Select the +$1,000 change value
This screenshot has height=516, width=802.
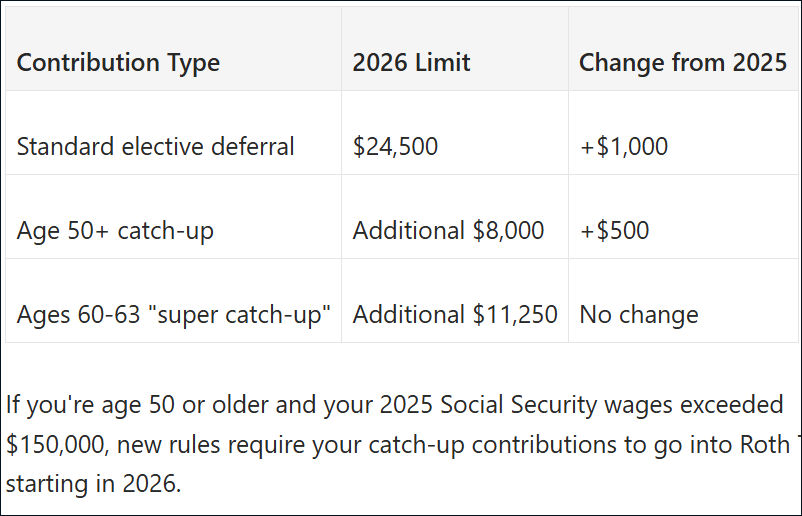(x=623, y=147)
